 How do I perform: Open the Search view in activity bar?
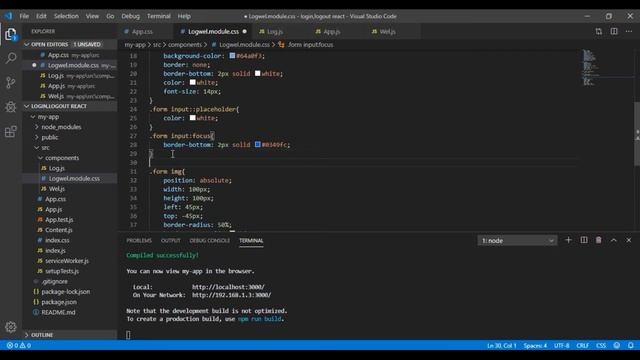(11, 58)
